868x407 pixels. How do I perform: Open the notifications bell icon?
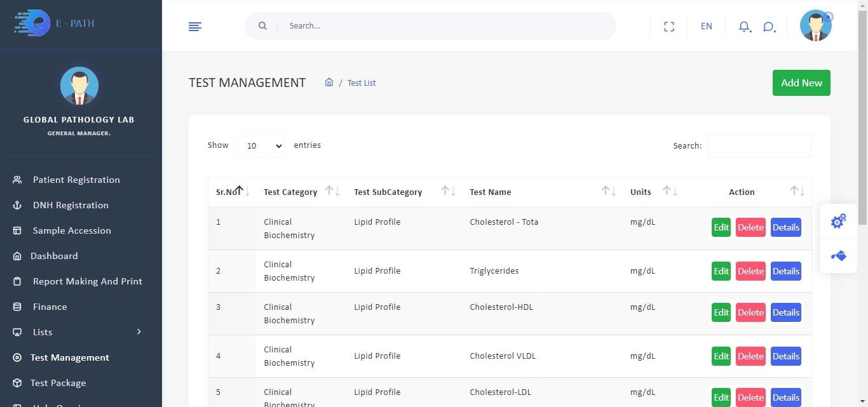tap(744, 27)
